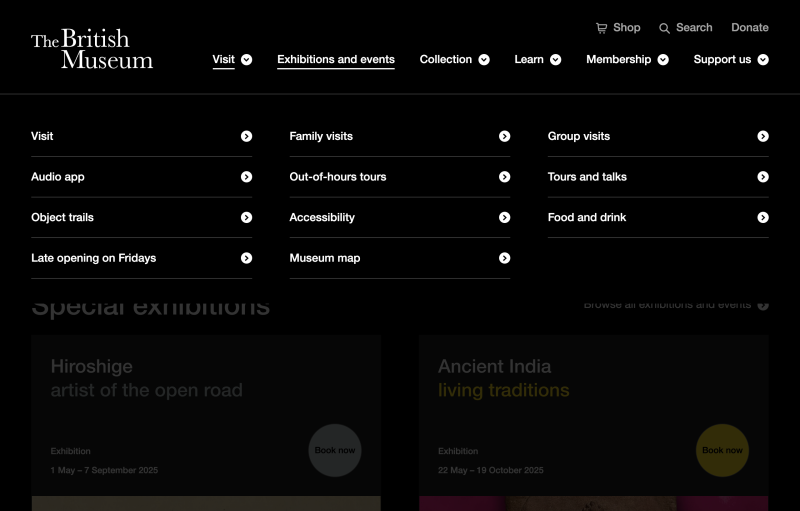
Task: Open the Tours and talks link
Action: click(x=587, y=177)
